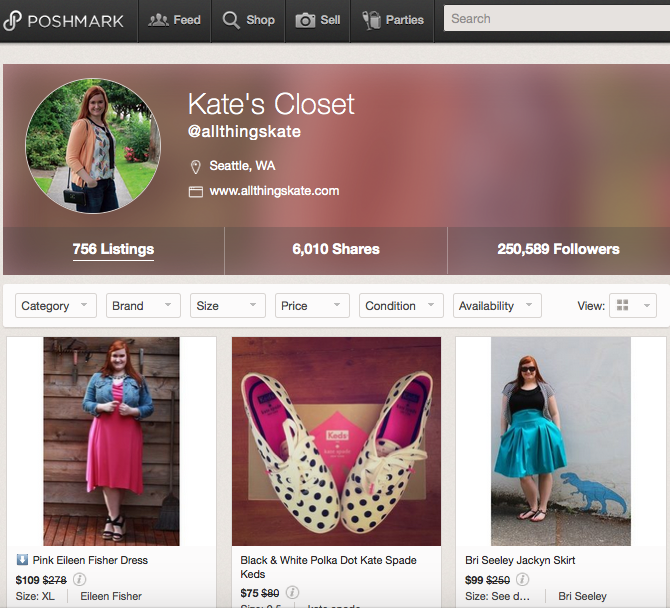The image size is (670, 608).
Task: Focus the Search input field
Action: tap(557, 18)
